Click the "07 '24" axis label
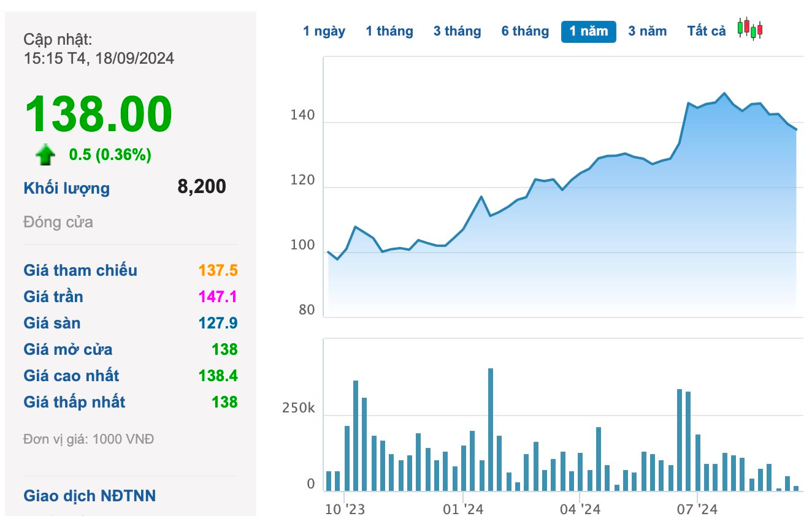 (x=697, y=509)
